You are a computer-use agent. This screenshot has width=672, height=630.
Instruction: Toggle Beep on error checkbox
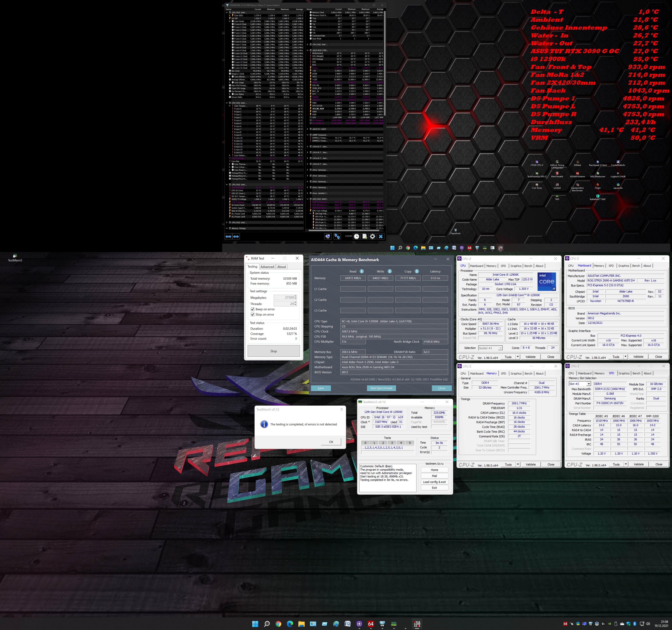pyautogui.click(x=253, y=309)
